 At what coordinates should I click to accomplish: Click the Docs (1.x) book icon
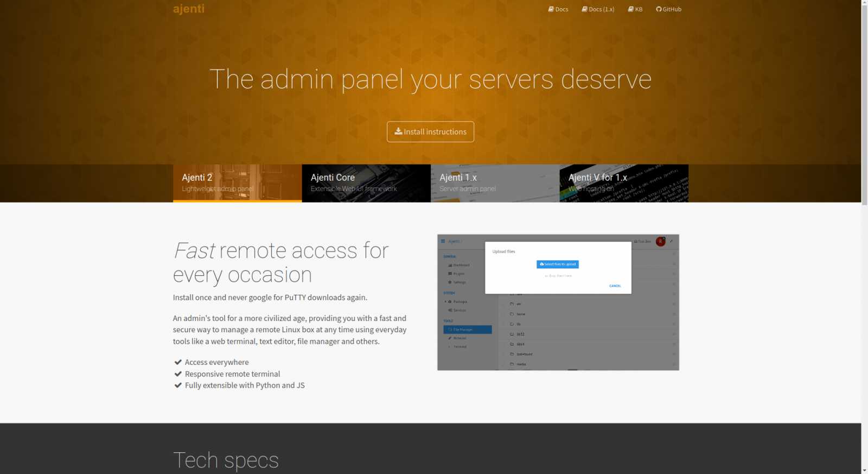[585, 9]
